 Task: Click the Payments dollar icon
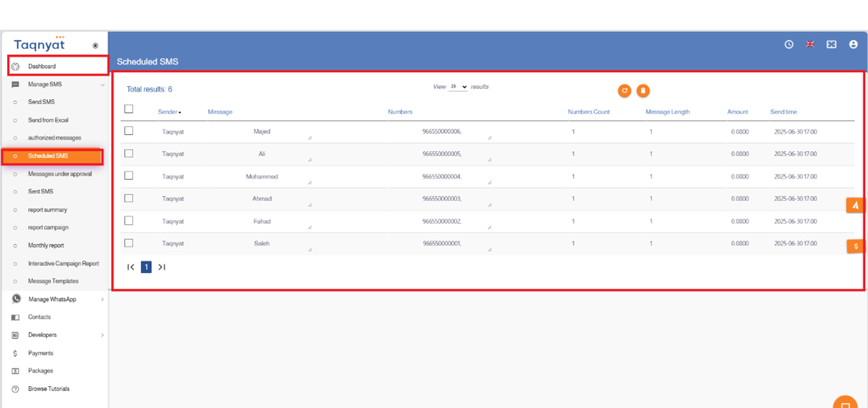tap(15, 353)
